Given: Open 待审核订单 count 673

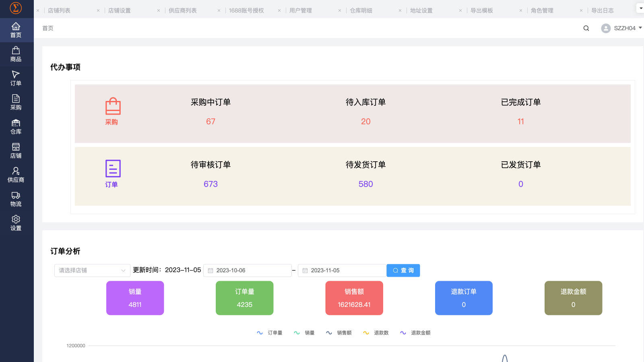Looking at the screenshot, I should 211,184.
